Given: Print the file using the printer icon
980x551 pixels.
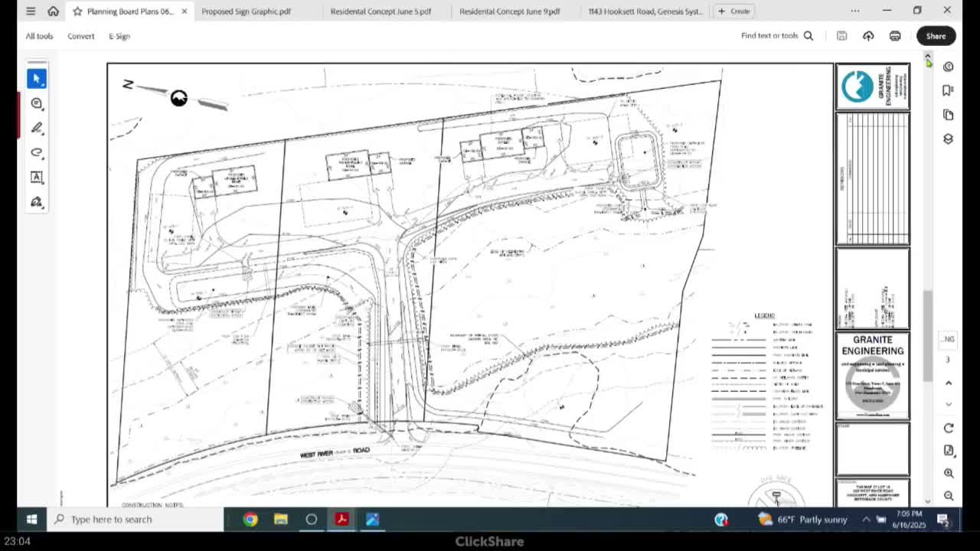Looking at the screenshot, I should point(895,36).
